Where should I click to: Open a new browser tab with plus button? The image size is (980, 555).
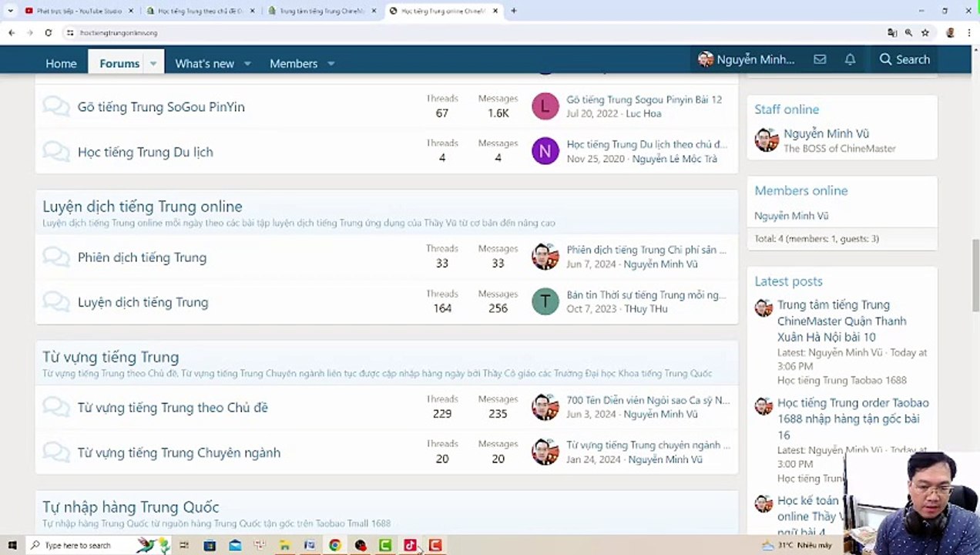click(x=514, y=11)
